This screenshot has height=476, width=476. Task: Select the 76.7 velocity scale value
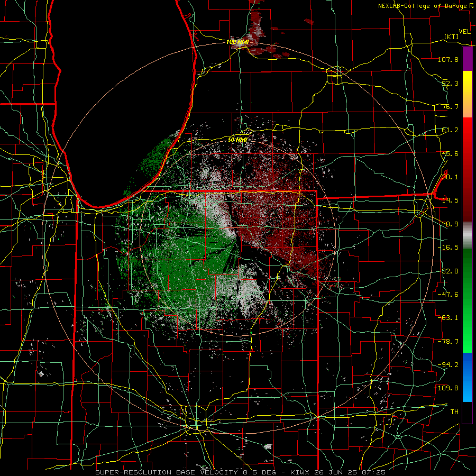450,106
